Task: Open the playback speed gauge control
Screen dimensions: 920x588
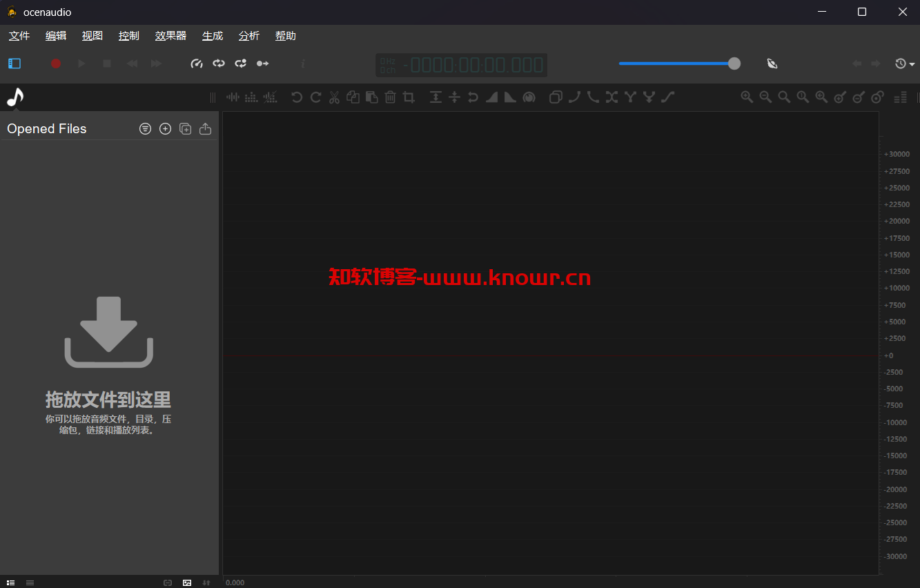Action: coord(197,63)
